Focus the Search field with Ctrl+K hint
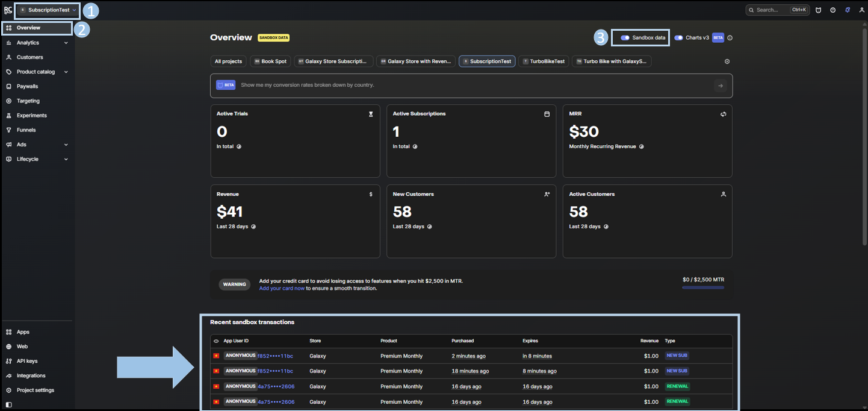This screenshot has width=868, height=411. [777, 10]
